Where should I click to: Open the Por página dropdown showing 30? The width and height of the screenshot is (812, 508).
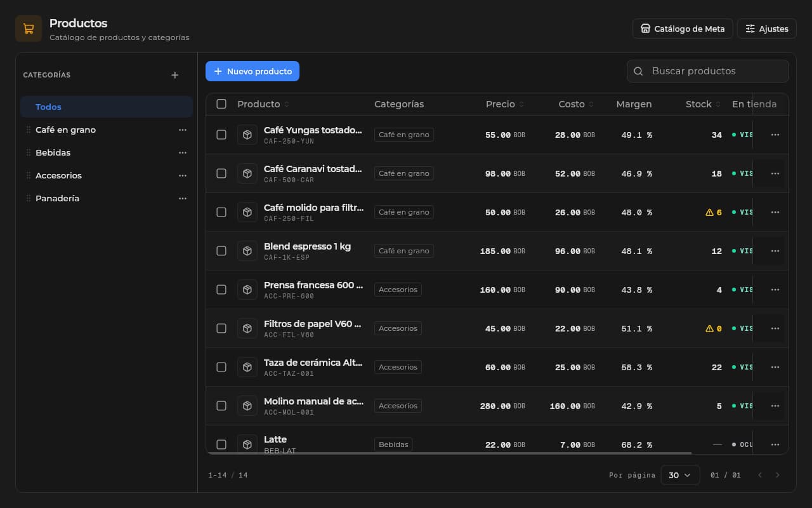coord(680,475)
